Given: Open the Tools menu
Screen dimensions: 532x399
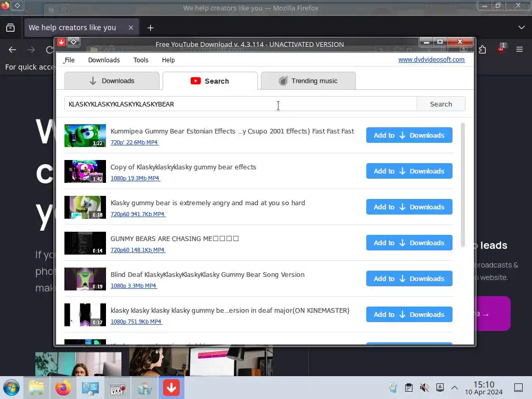Looking at the screenshot, I should pos(141,60).
